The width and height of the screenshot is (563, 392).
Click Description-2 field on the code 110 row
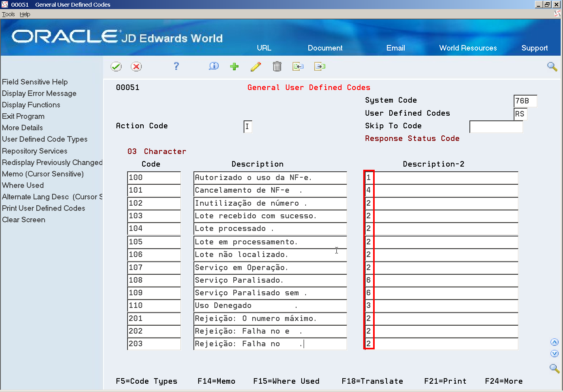[441, 306]
